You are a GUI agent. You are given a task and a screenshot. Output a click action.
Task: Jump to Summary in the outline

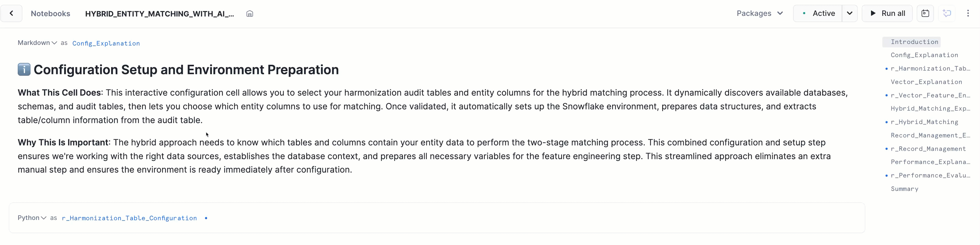[x=904, y=189]
